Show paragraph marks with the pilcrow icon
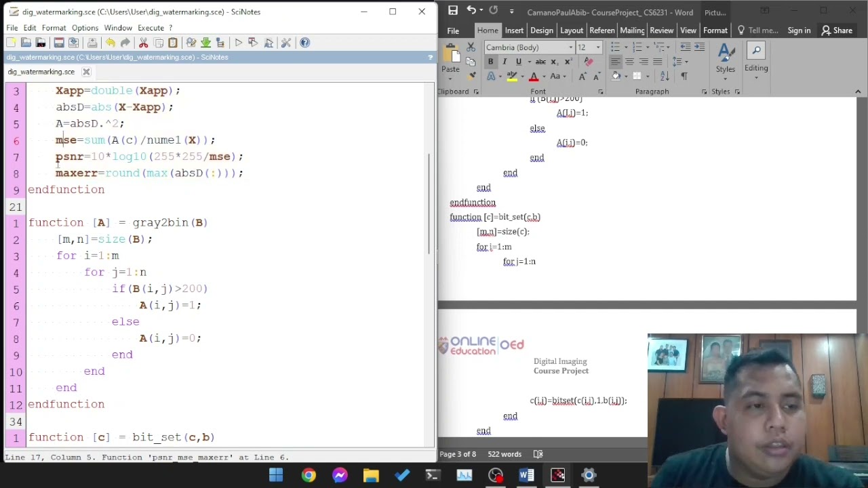The width and height of the screenshot is (868, 488). [684, 76]
